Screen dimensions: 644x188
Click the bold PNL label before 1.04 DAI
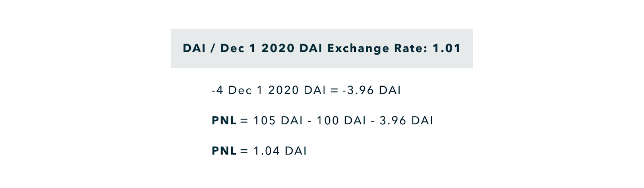(224, 151)
